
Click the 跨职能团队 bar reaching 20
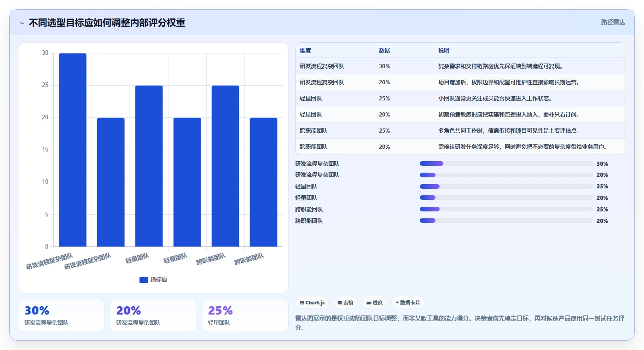264,182
